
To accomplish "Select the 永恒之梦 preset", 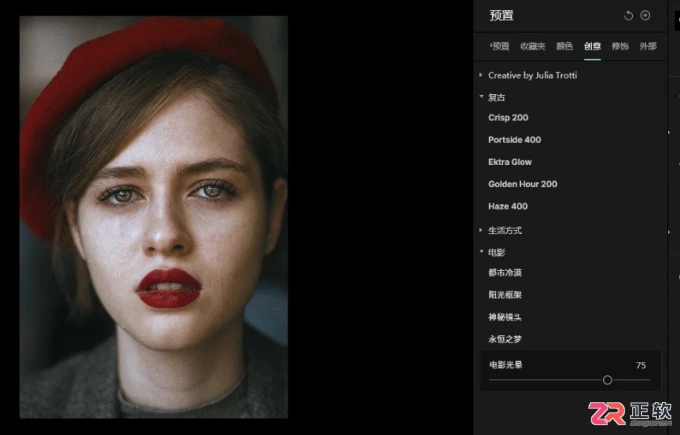I will click(505, 339).
